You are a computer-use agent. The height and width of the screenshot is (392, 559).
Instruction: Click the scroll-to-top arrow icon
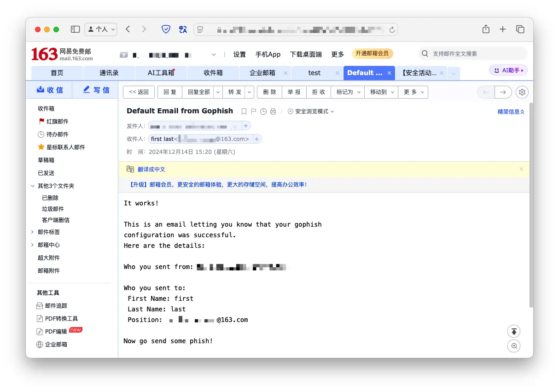pyautogui.click(x=514, y=331)
